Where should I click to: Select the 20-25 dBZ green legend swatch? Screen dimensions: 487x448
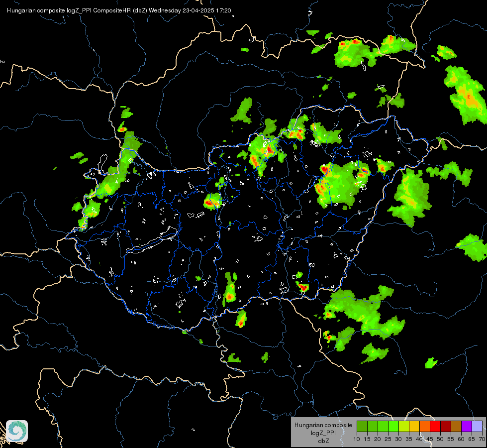[383, 426]
